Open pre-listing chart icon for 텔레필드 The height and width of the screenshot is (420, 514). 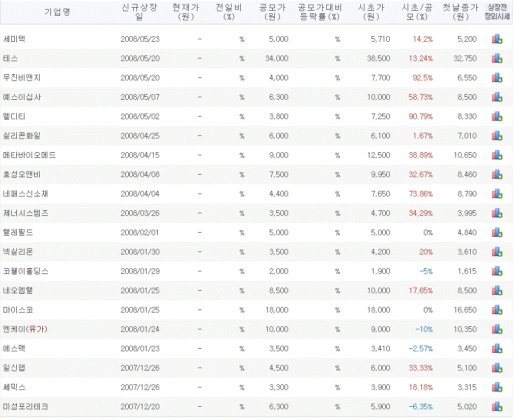pos(497,232)
